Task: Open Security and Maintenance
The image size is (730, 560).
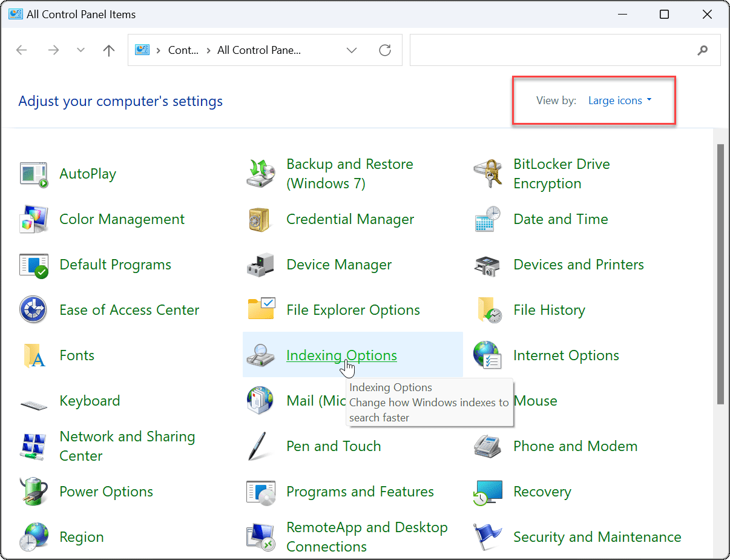Action: point(597,537)
